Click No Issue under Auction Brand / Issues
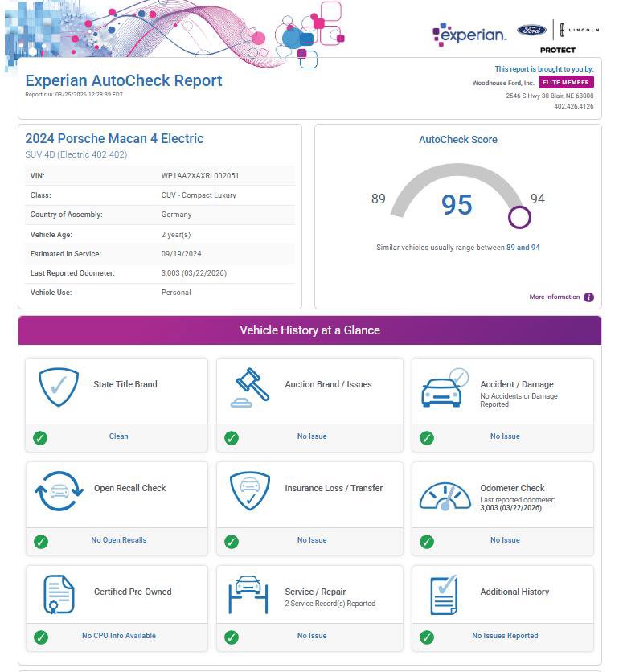The height and width of the screenshot is (672, 619). click(312, 436)
